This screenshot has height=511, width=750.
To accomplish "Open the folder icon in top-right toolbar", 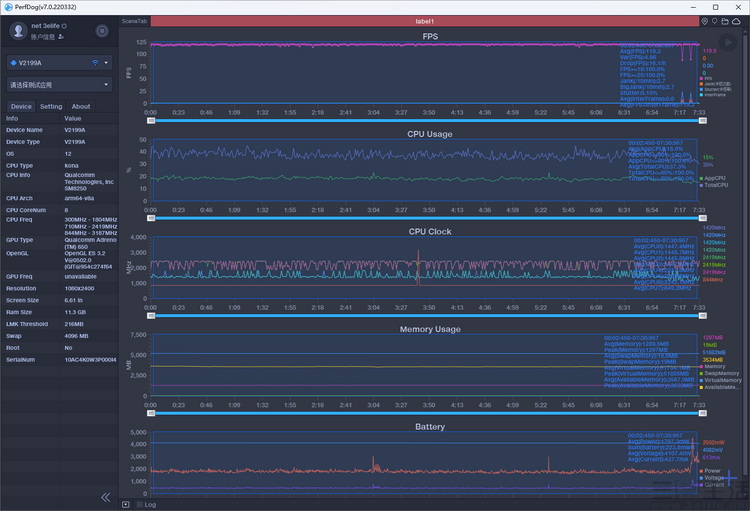I will pos(724,21).
